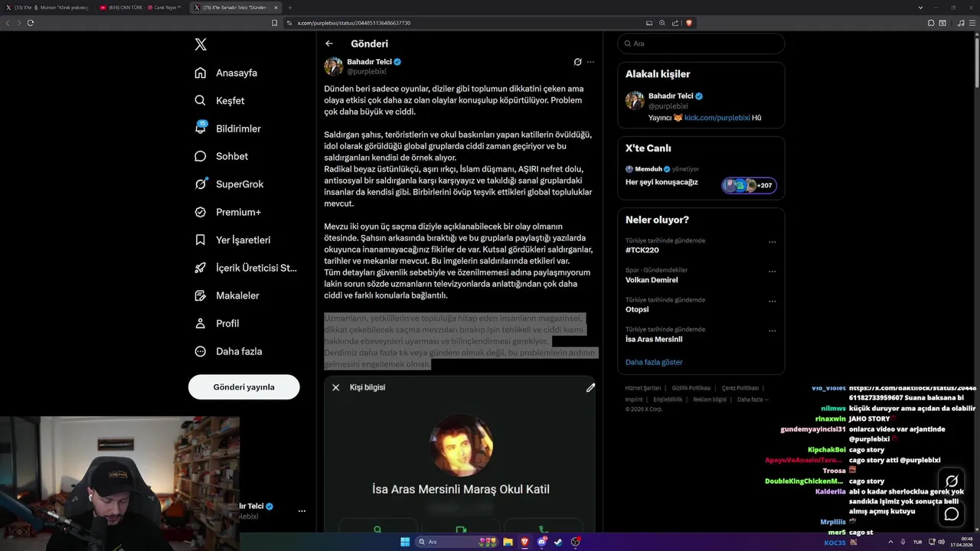Image resolution: width=980 pixels, height=551 pixels.
Task: Go back using the post header arrow
Action: coord(329,44)
